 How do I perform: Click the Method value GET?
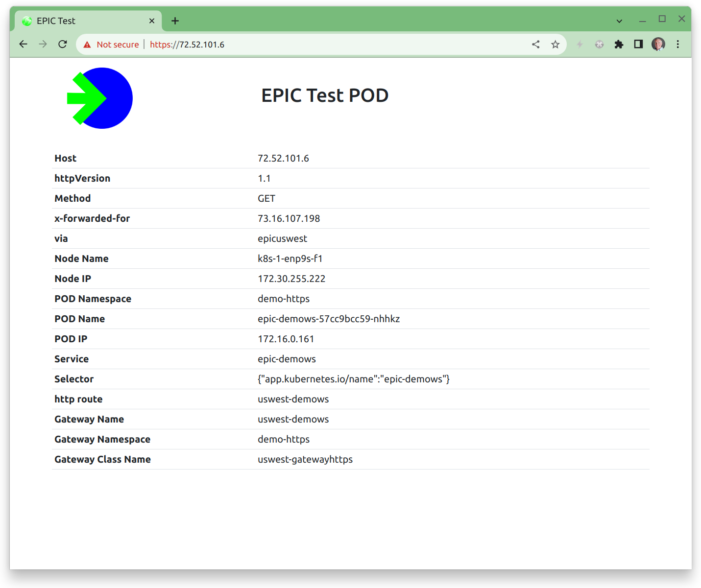click(x=266, y=198)
